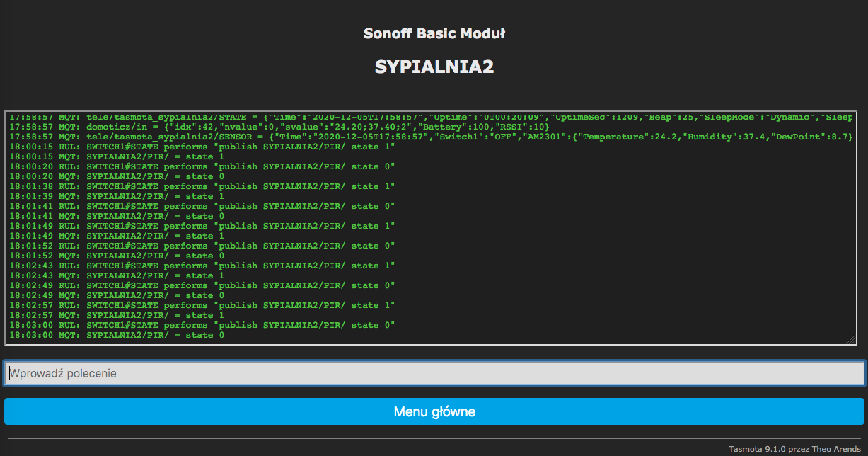Click the 18:00:15 RUL SWITCH1#STATE log line
This screenshot has height=456, width=868.
tap(202, 147)
